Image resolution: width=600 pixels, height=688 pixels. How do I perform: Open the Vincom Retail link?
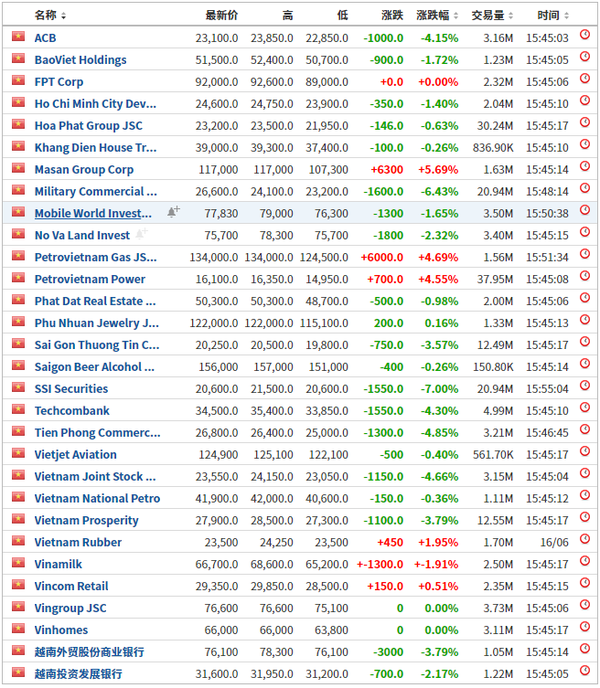[71, 586]
